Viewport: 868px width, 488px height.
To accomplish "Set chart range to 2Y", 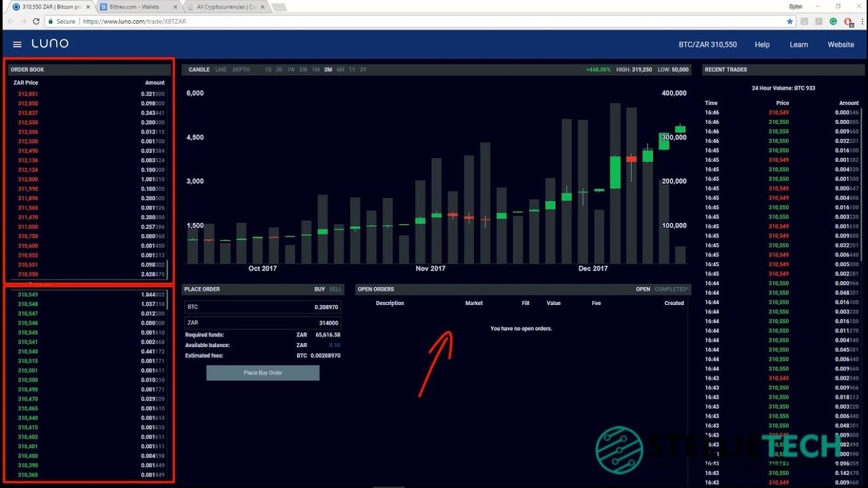I will (363, 70).
